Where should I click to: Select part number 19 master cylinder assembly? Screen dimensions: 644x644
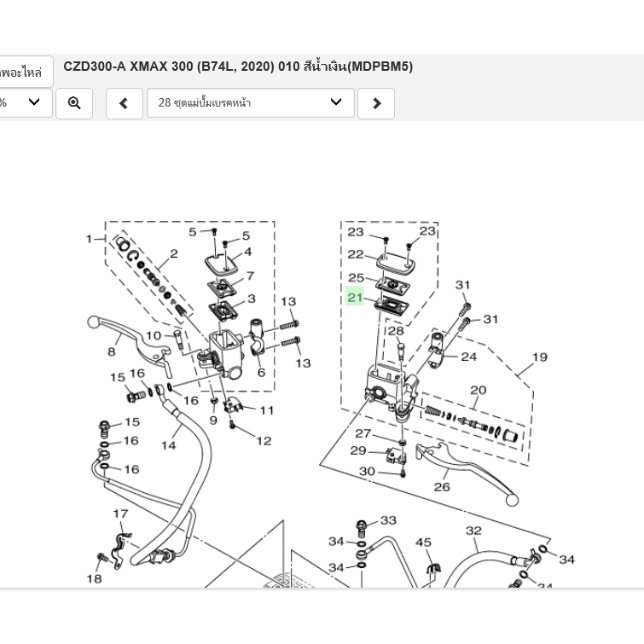pyautogui.click(x=540, y=357)
